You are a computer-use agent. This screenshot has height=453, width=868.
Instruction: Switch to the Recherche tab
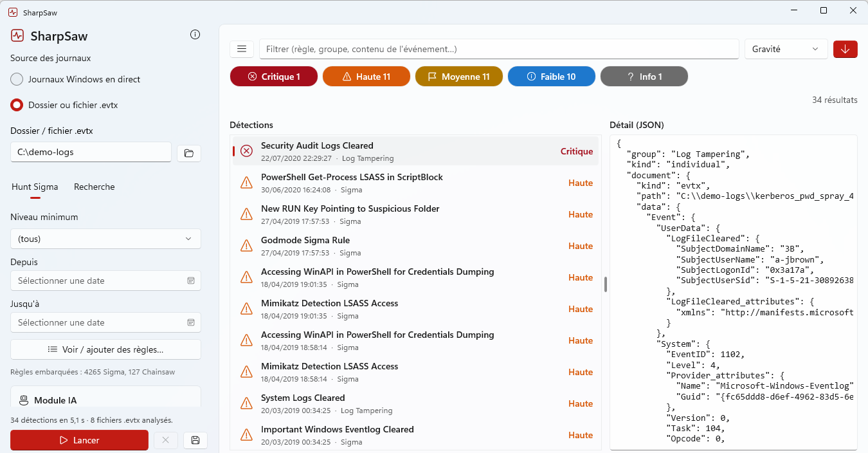pyautogui.click(x=95, y=187)
